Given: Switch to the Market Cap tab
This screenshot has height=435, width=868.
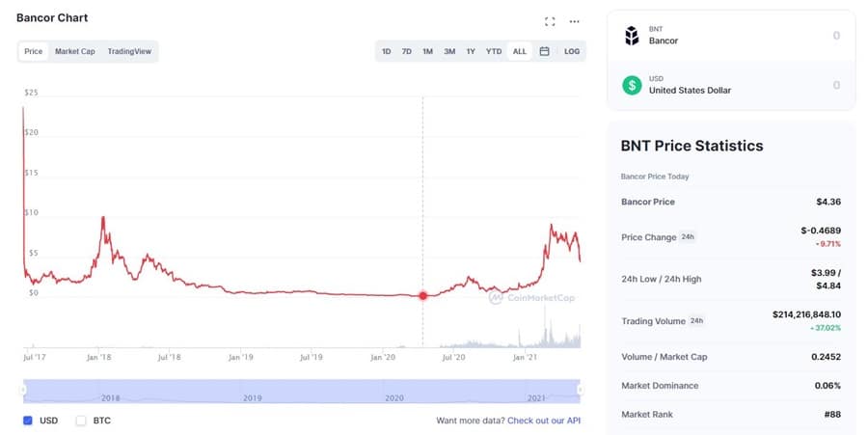Looking at the screenshot, I should (x=74, y=51).
